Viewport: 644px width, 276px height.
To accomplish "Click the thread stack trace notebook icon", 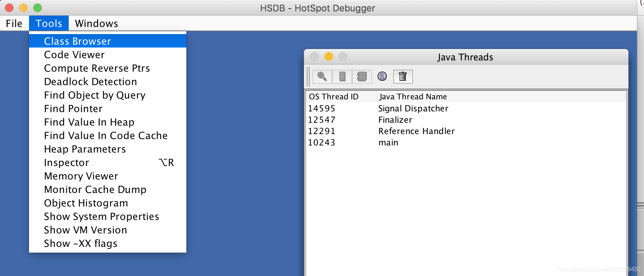I will tap(362, 77).
